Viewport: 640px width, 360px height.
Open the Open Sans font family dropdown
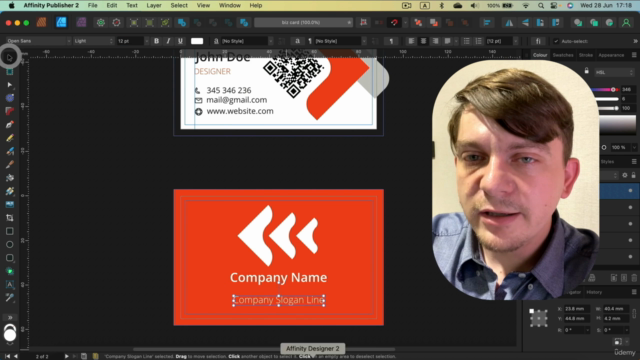(x=38, y=41)
